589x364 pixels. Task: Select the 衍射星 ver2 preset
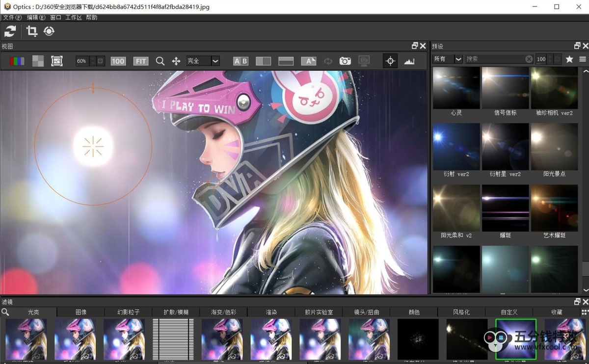click(x=506, y=146)
